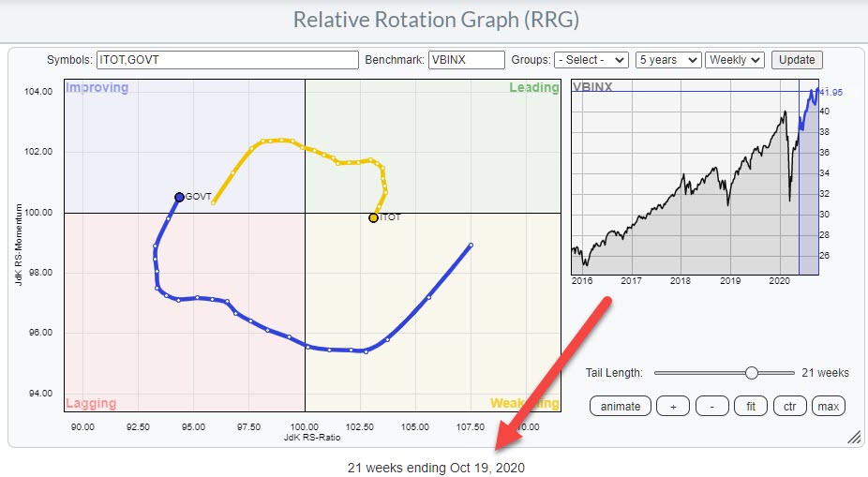
Task: Click the Symbols input field
Action: pos(227,60)
